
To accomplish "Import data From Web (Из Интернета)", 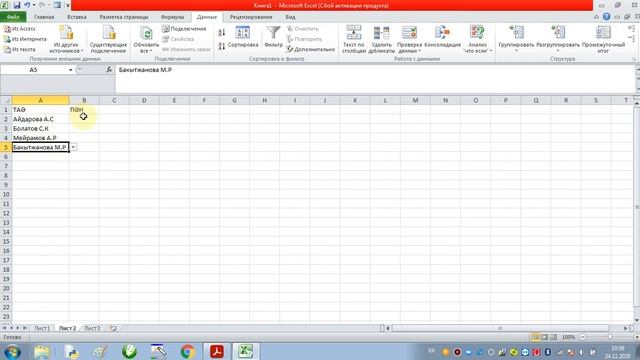I will (25, 39).
